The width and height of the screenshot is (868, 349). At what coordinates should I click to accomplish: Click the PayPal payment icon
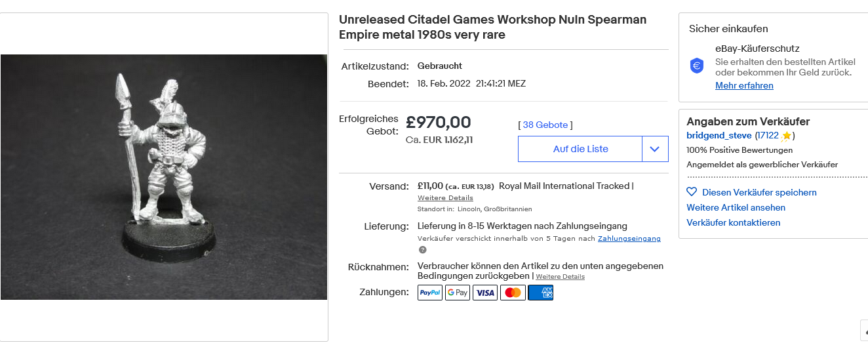(430, 293)
